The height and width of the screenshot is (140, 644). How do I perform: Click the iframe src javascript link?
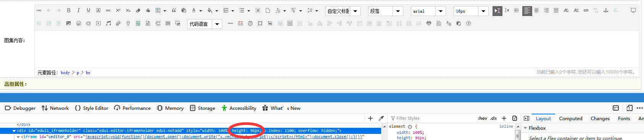tap(224, 137)
